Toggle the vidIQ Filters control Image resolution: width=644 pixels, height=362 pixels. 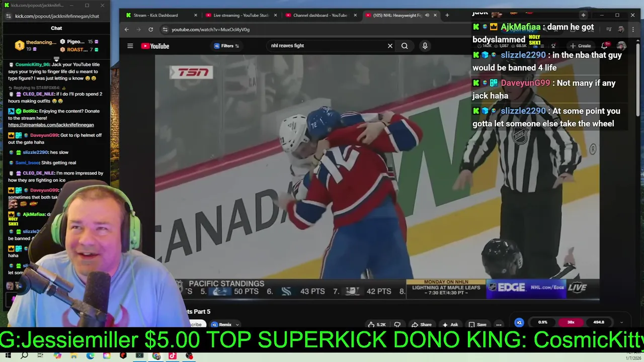click(227, 46)
